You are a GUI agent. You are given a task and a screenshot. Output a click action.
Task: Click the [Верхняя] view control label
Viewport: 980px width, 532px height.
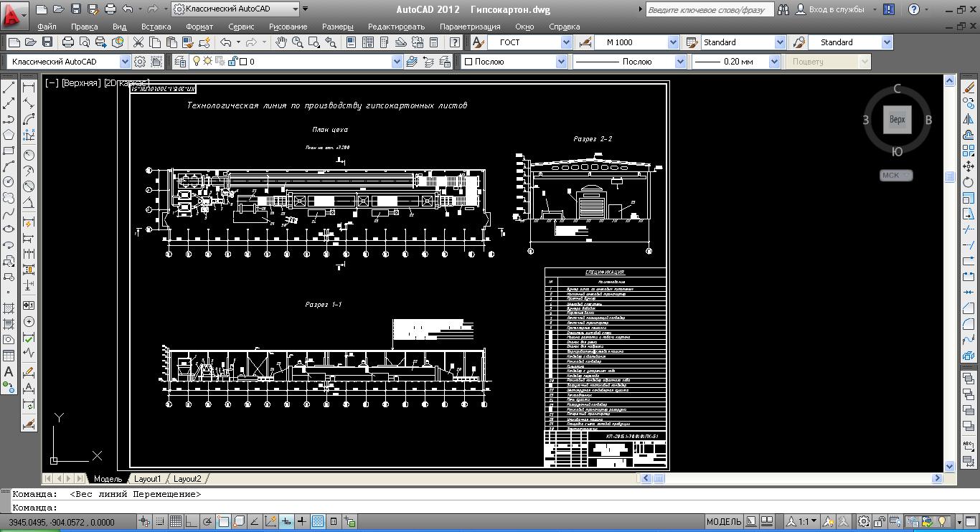pos(80,83)
